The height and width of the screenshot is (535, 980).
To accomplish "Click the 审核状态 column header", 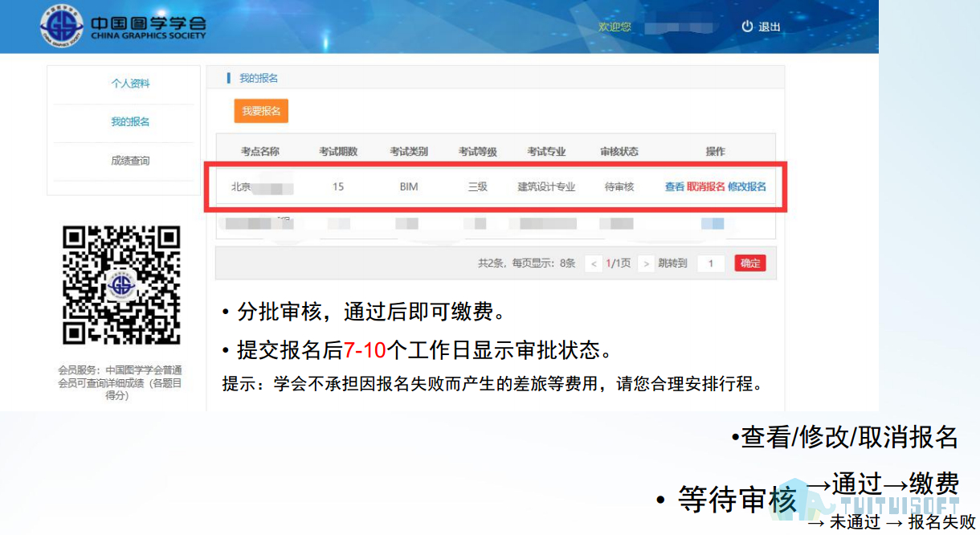I will click(x=619, y=152).
